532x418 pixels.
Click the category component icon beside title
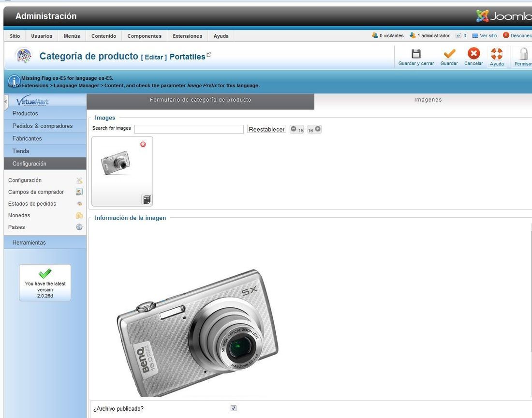tap(24, 56)
